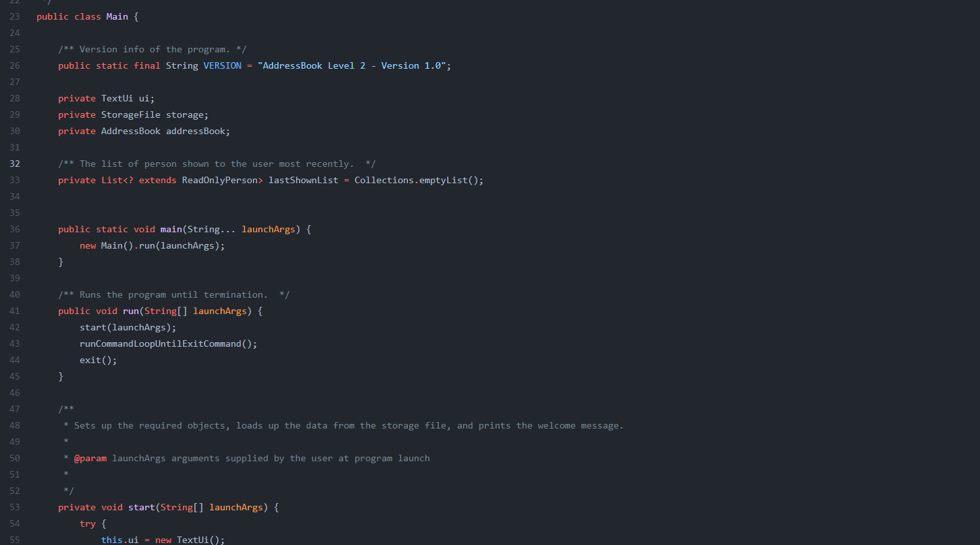Click the "new" keyword before Main()
This screenshot has width=980, height=545.
[x=88, y=245]
